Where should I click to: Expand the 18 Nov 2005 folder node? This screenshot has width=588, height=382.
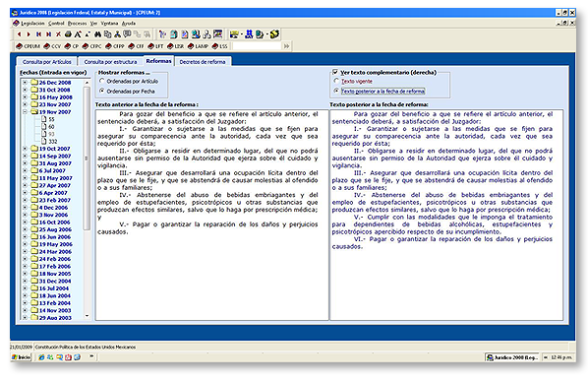coord(25,274)
